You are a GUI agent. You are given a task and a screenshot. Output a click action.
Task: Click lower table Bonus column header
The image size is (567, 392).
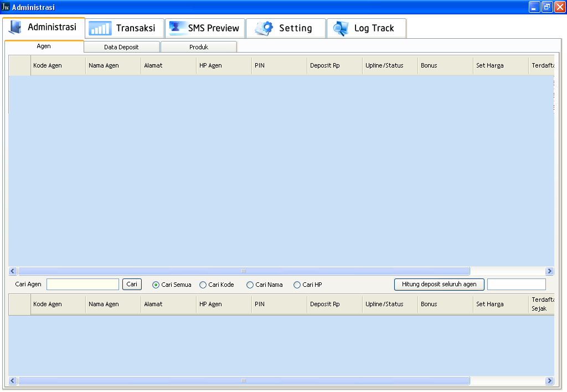(445, 304)
